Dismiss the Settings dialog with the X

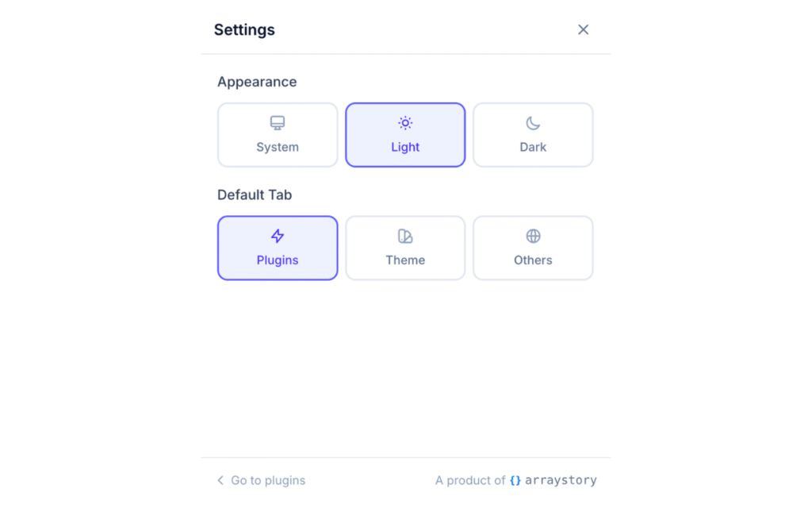pos(583,29)
